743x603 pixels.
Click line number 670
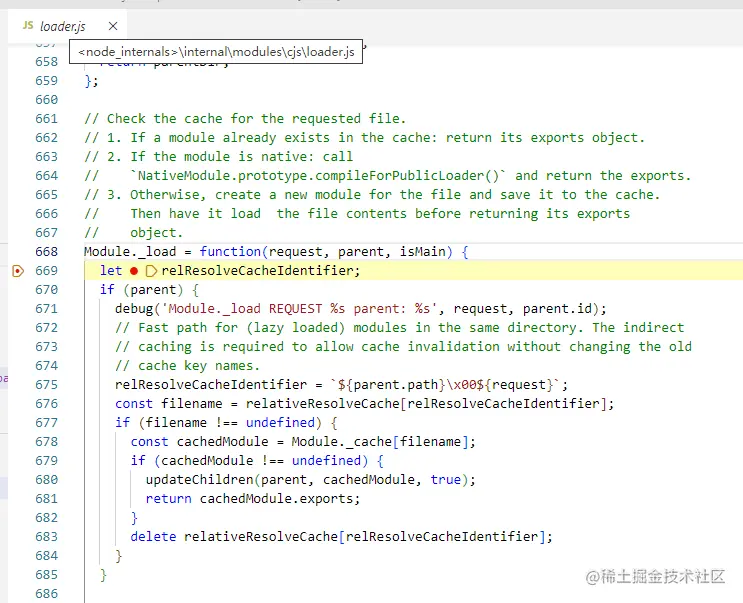(x=46, y=289)
